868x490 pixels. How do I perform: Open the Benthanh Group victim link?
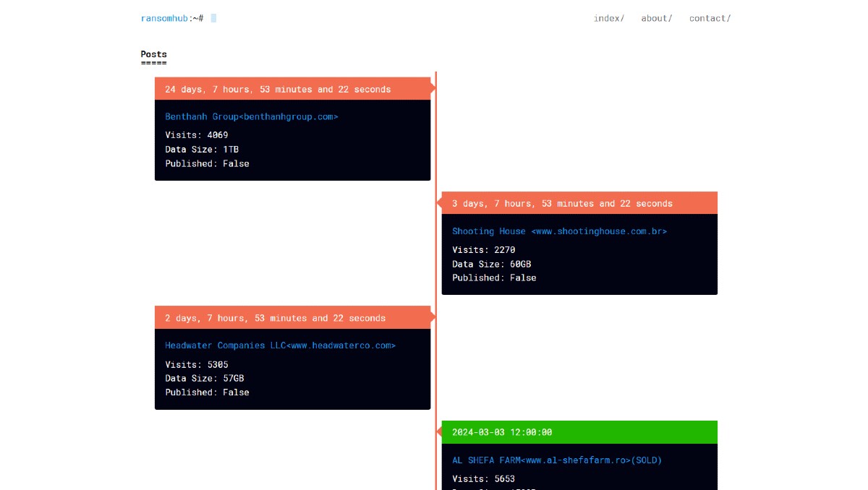[x=252, y=116]
